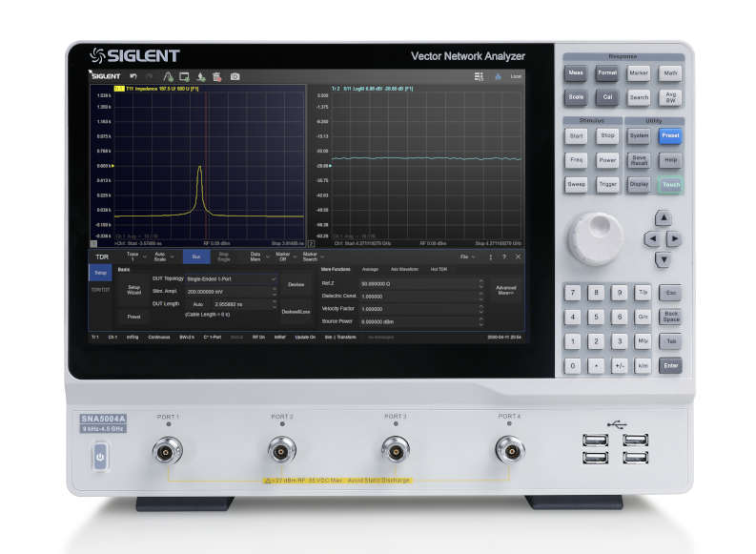Push the blue Preset hardware key

click(670, 136)
